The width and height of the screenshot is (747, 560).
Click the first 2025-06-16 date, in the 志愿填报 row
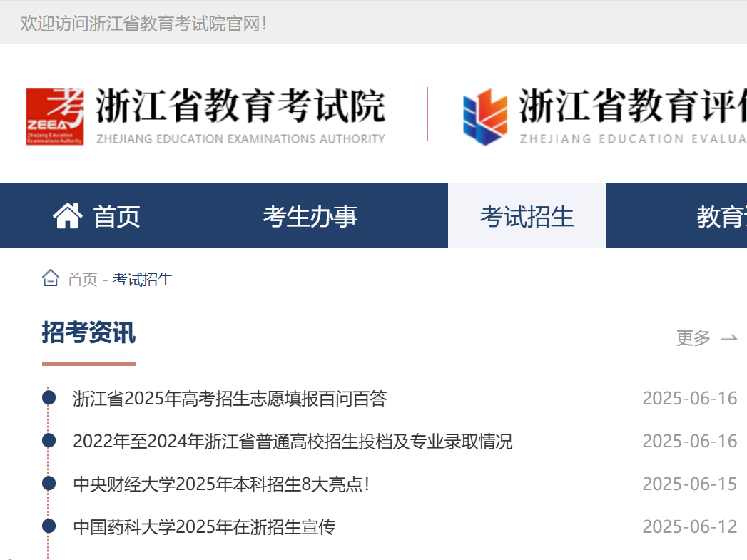(x=690, y=399)
